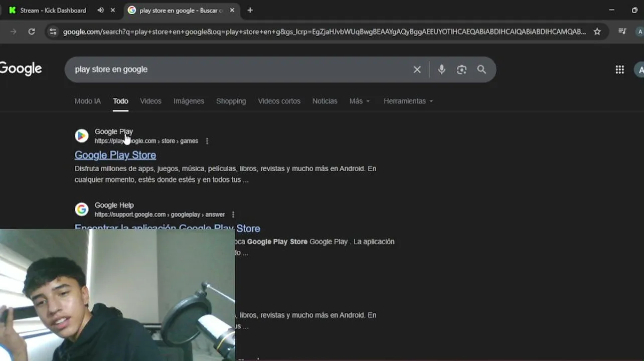
Task: Switch to Videos cortos tab
Action: [279, 101]
